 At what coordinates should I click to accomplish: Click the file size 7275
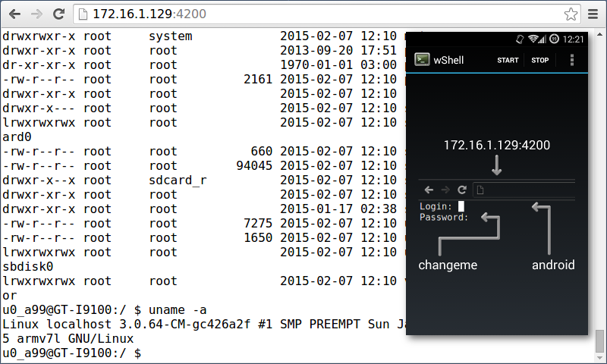(258, 223)
